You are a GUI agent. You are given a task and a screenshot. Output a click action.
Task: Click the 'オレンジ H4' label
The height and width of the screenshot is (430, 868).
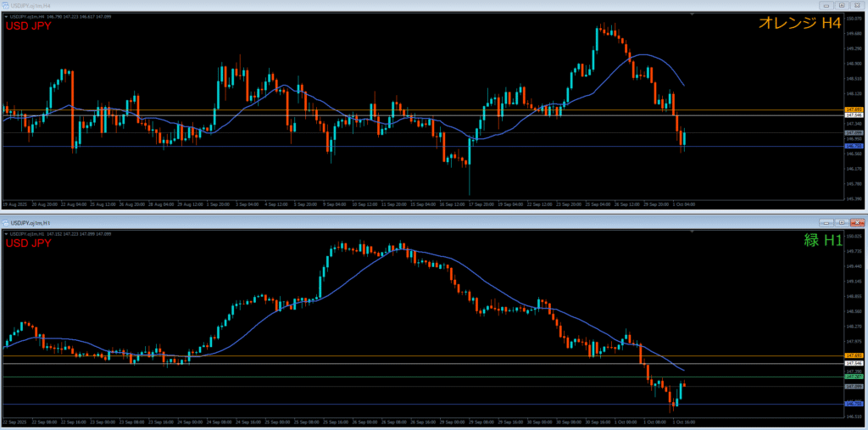pyautogui.click(x=800, y=23)
